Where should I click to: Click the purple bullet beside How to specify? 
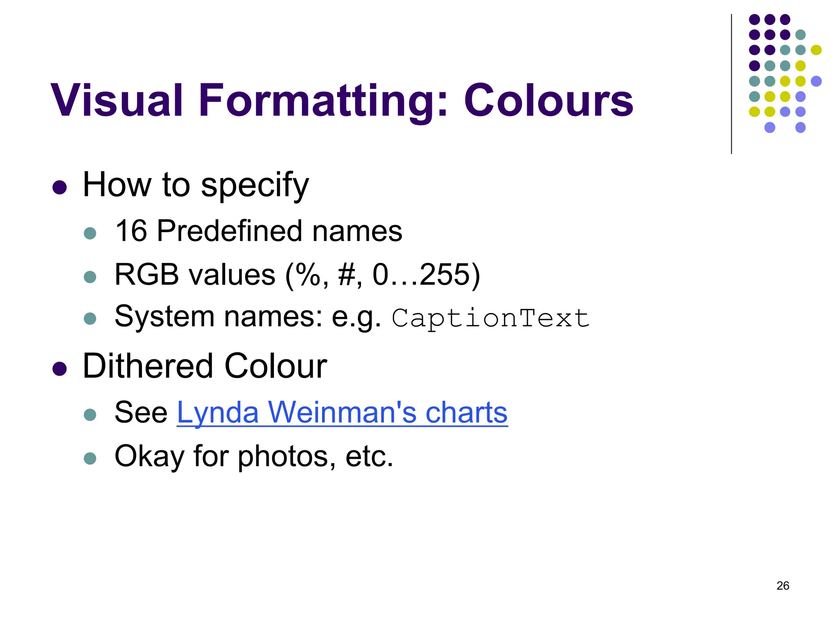point(60,187)
